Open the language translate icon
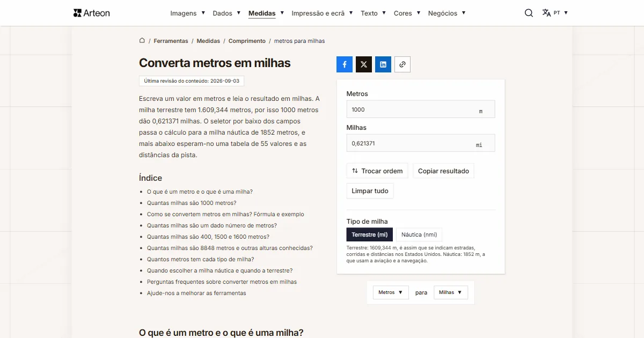 point(546,13)
